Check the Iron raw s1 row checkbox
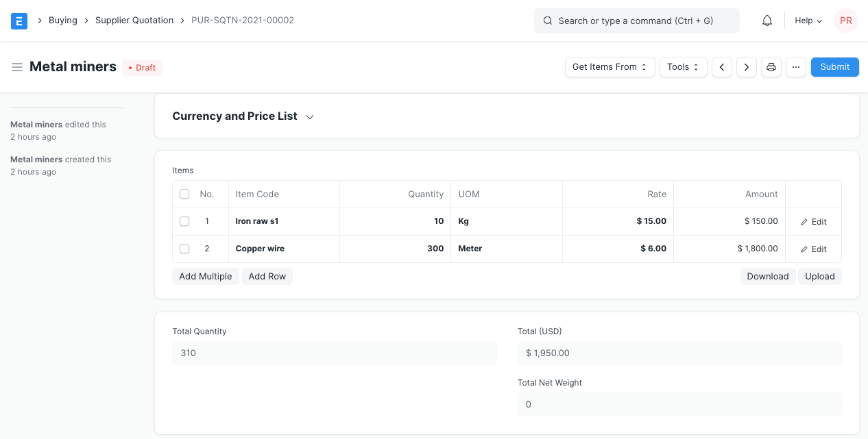The height and width of the screenshot is (439, 868). 184,222
